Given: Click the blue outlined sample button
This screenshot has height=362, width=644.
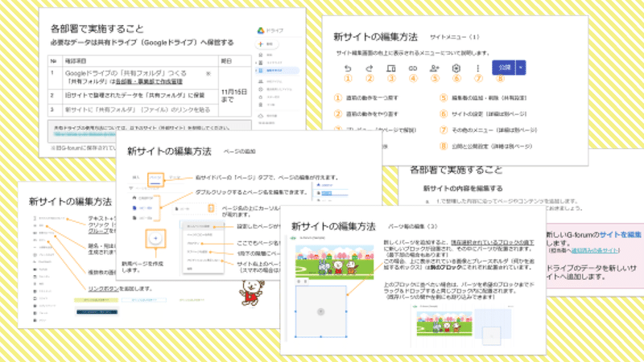Looking at the screenshot, I should click(x=144, y=300).
